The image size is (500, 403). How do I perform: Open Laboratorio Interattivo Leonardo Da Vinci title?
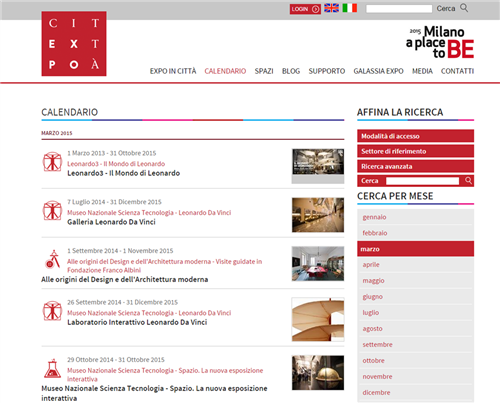coord(137,322)
